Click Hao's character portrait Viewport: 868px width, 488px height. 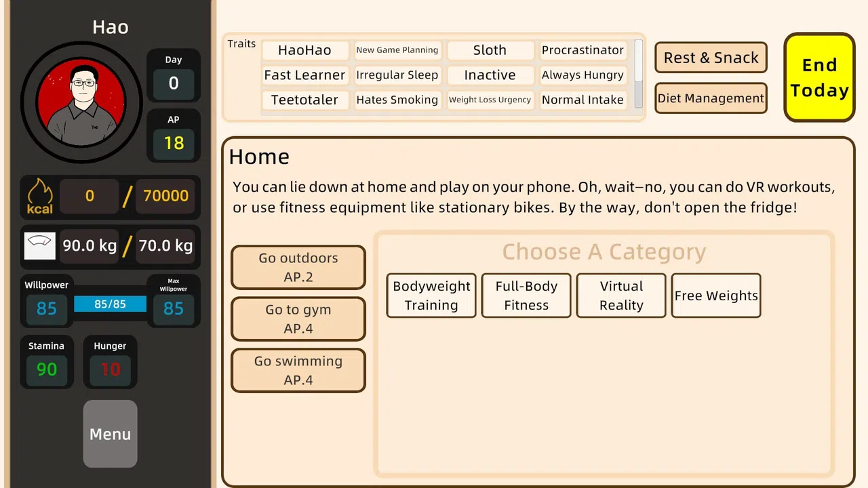pyautogui.click(x=81, y=102)
